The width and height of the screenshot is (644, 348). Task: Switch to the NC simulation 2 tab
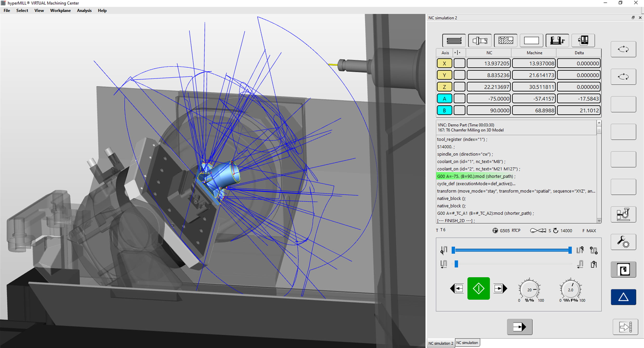tap(440, 343)
